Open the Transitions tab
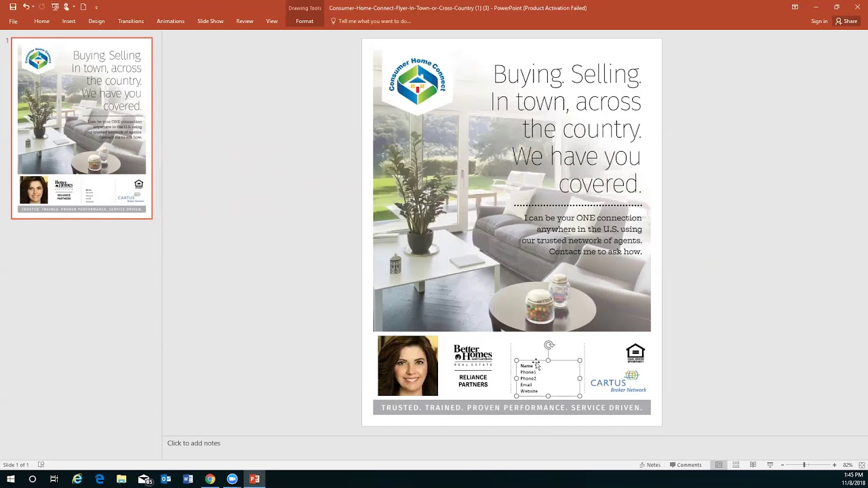Image resolution: width=868 pixels, height=488 pixels. tap(131, 21)
